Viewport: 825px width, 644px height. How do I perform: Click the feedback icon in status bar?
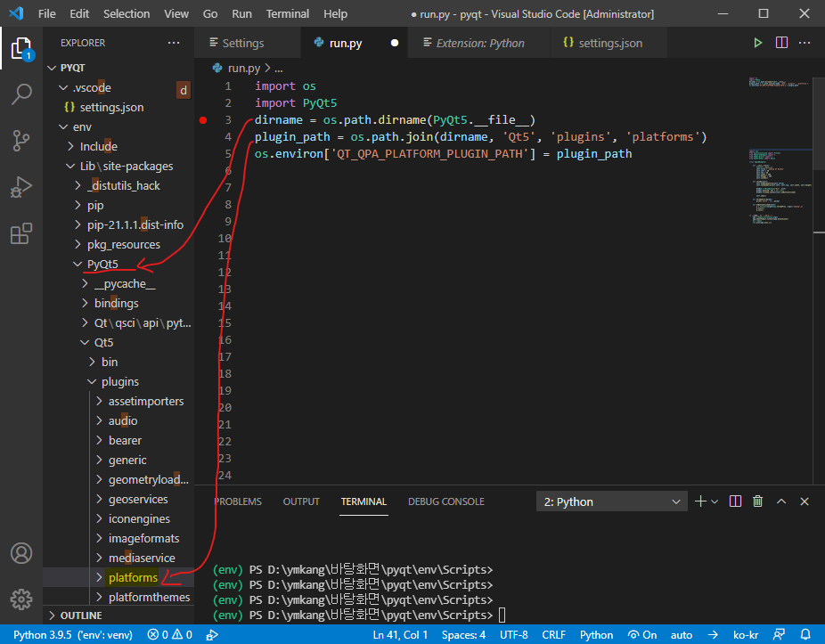point(779,634)
